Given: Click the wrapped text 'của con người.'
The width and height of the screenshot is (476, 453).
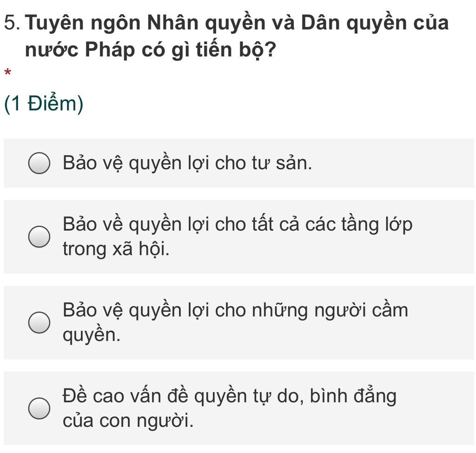Looking at the screenshot, I should click(x=128, y=421).
